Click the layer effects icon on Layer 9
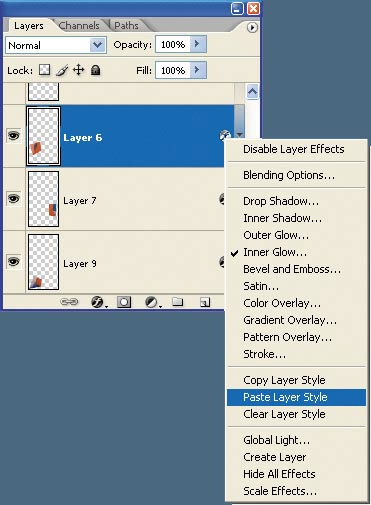The width and height of the screenshot is (371, 505). [x=222, y=262]
